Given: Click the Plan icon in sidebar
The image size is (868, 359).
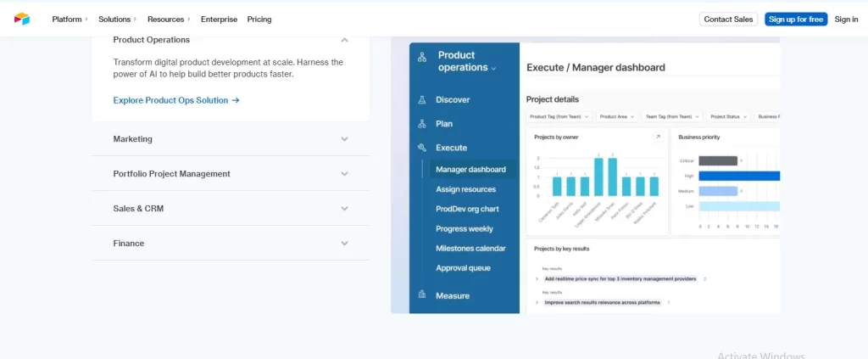Looking at the screenshot, I should click(x=422, y=124).
